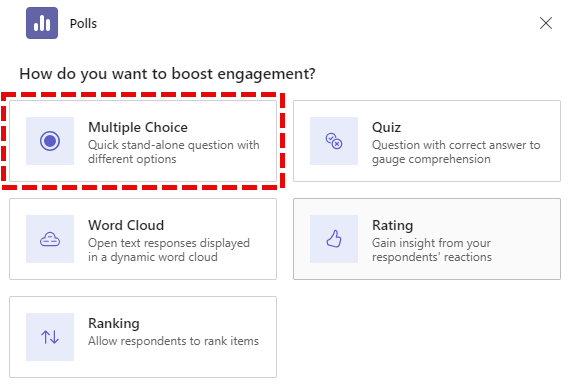Click the Word Cloud cloud icon
Image resolution: width=571 pixels, height=387 pixels.
tap(50, 239)
